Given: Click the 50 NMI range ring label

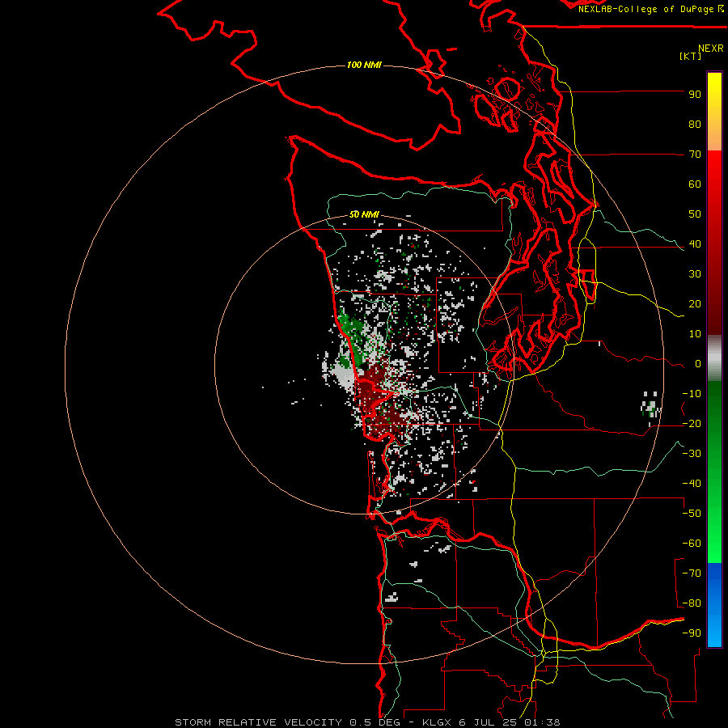Looking at the screenshot, I should tap(364, 214).
